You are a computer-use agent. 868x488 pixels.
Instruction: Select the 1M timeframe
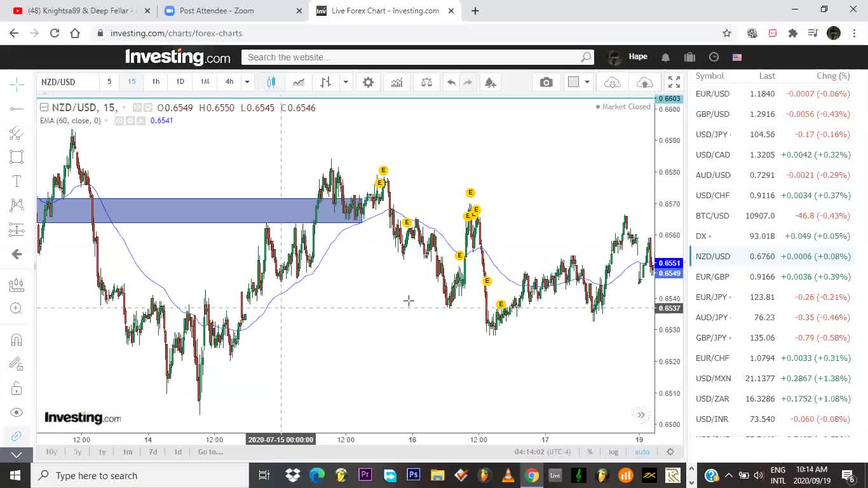pos(205,81)
